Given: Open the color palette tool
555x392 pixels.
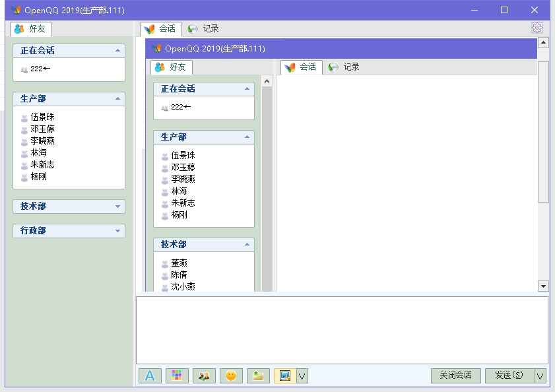Looking at the screenshot, I should click(x=177, y=376).
